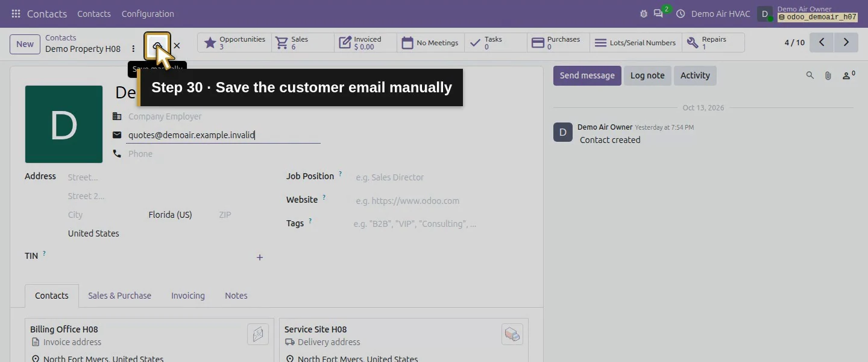The image size is (868, 362).
Task: Click the Activity button
Action: coord(695,75)
